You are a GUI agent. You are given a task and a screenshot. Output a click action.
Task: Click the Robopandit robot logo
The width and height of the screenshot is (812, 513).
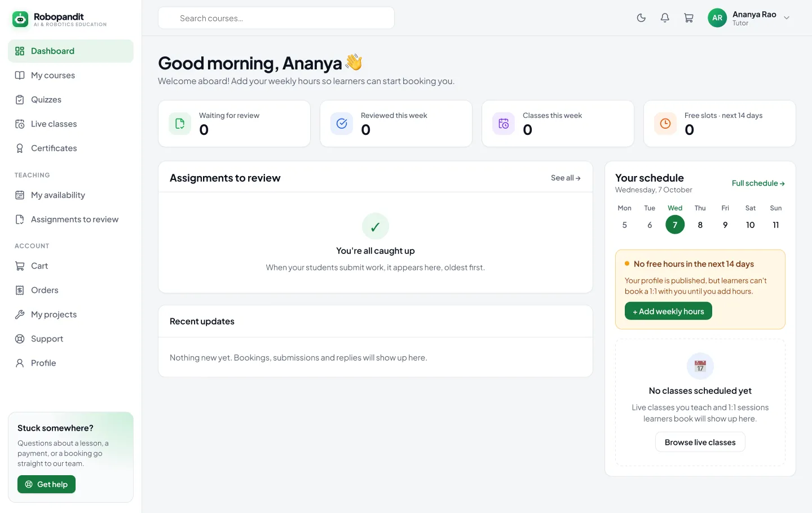pos(20,19)
